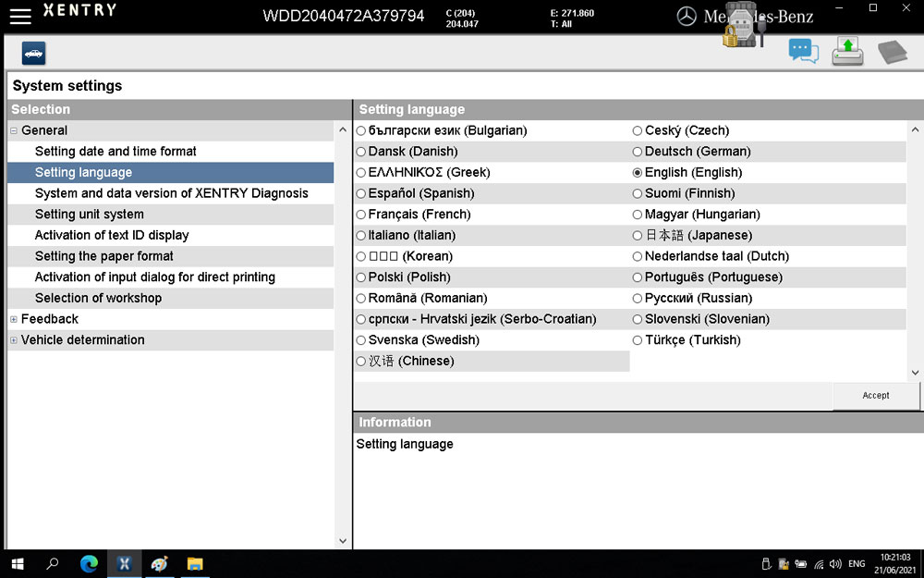The height and width of the screenshot is (578, 924).
Task: Launch Microsoft Edge from the taskbar
Action: click(89, 564)
